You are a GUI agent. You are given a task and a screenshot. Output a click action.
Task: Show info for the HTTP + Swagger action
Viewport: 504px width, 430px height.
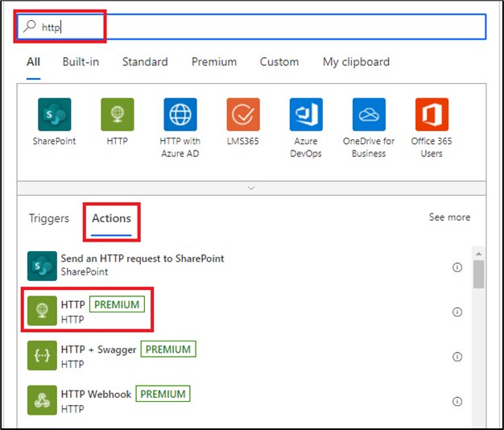pos(457,357)
